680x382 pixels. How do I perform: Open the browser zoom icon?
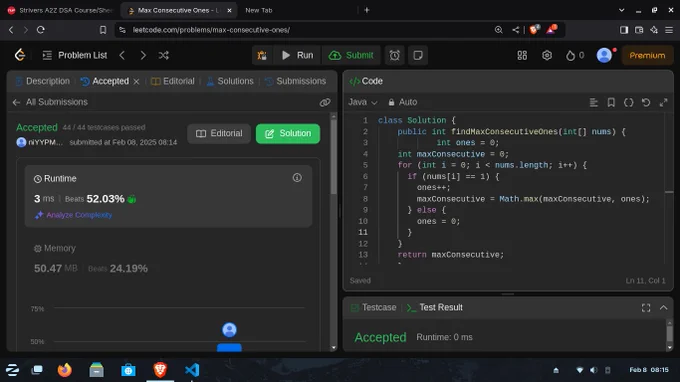click(x=498, y=30)
